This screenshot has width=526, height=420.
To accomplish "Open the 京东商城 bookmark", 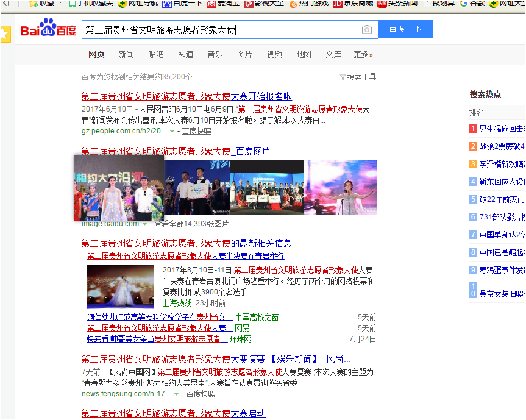I will point(353,4).
